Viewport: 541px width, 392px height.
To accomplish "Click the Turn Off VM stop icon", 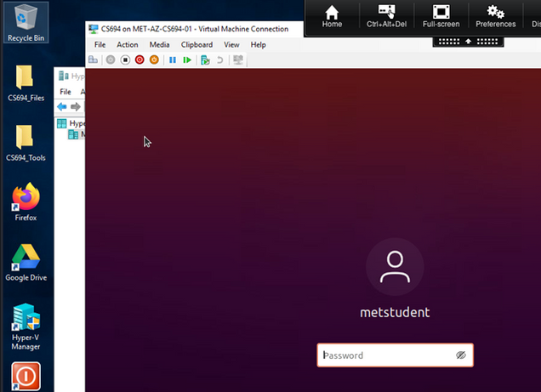I will (x=125, y=60).
